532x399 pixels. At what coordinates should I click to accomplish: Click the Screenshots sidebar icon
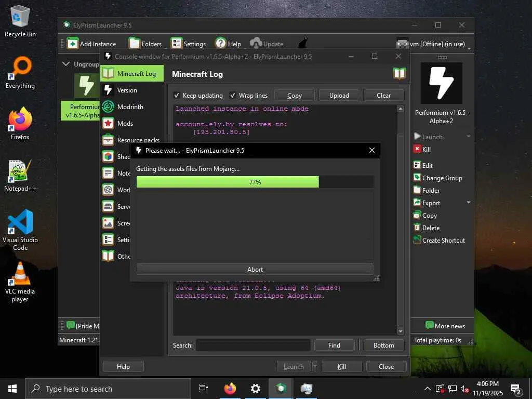point(108,223)
